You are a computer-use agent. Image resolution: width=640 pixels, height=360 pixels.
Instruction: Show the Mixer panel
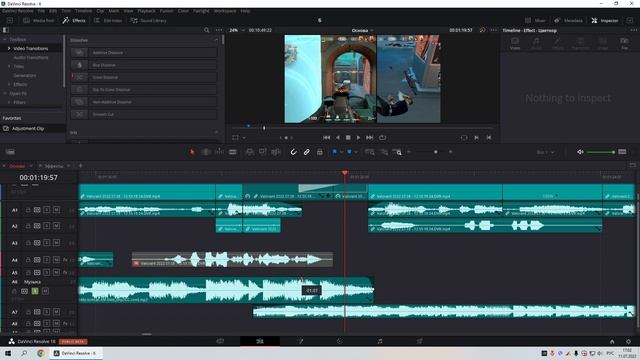pos(535,20)
